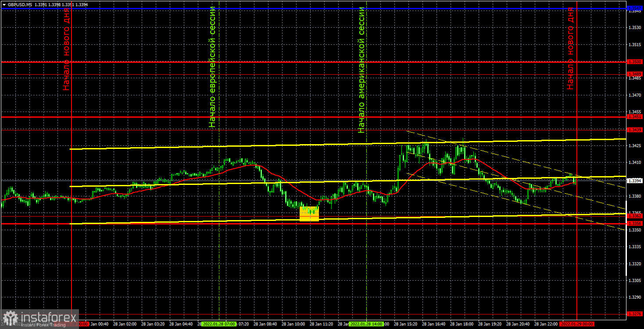Click the 28 Jan 15:20 time axis label
The height and width of the screenshot is (329, 644).
(x=406, y=324)
